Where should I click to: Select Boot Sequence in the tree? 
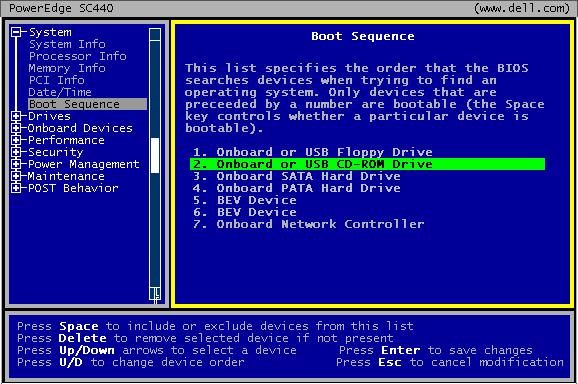87,104
